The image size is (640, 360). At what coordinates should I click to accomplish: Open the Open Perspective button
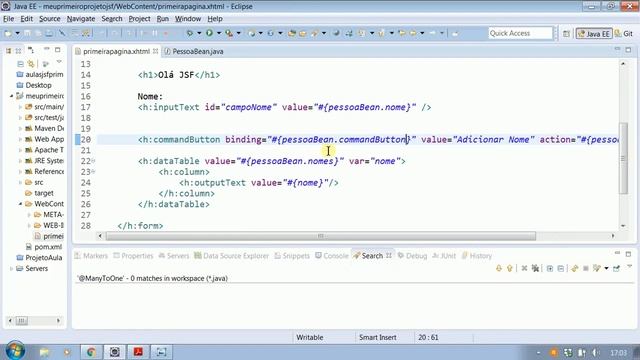click(x=566, y=34)
